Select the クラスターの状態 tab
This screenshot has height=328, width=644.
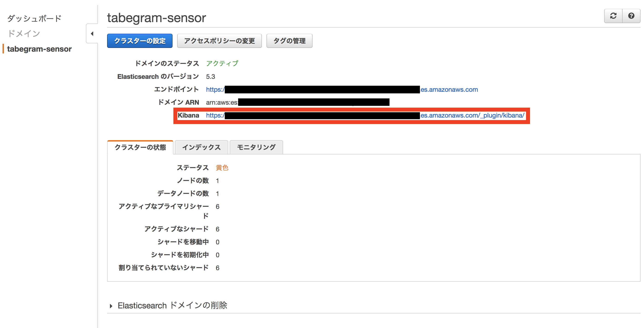tap(140, 147)
